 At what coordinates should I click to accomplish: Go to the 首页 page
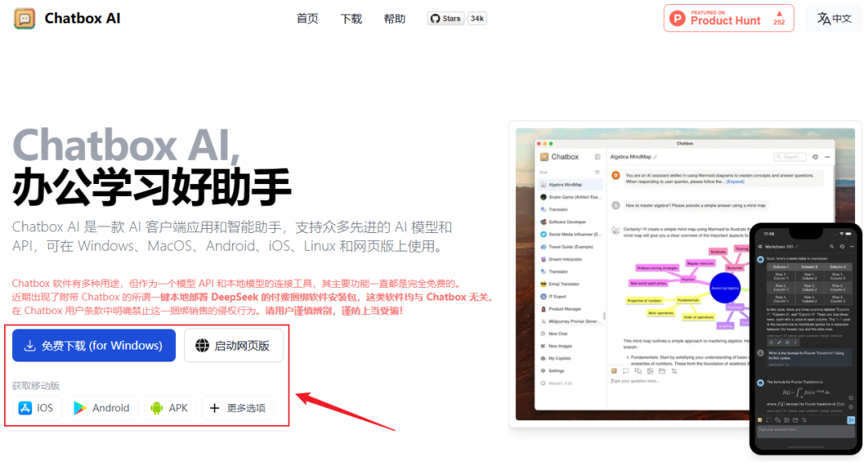point(307,18)
